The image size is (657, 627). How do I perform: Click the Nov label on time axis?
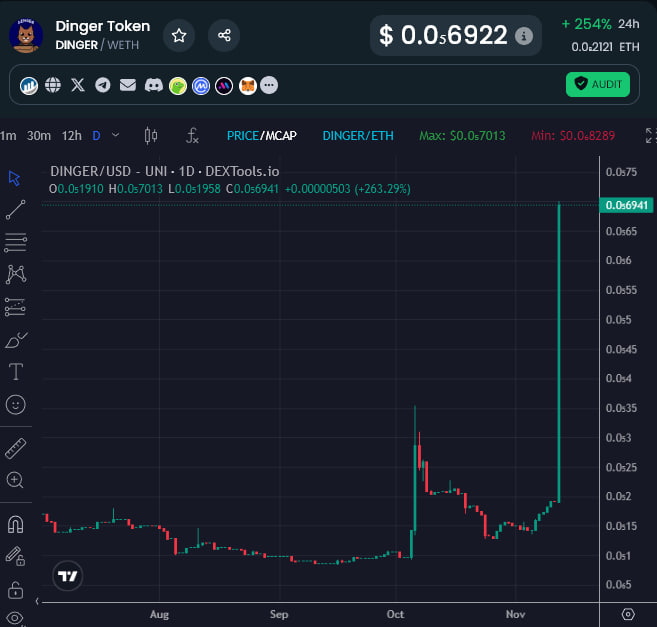pyautogui.click(x=515, y=614)
